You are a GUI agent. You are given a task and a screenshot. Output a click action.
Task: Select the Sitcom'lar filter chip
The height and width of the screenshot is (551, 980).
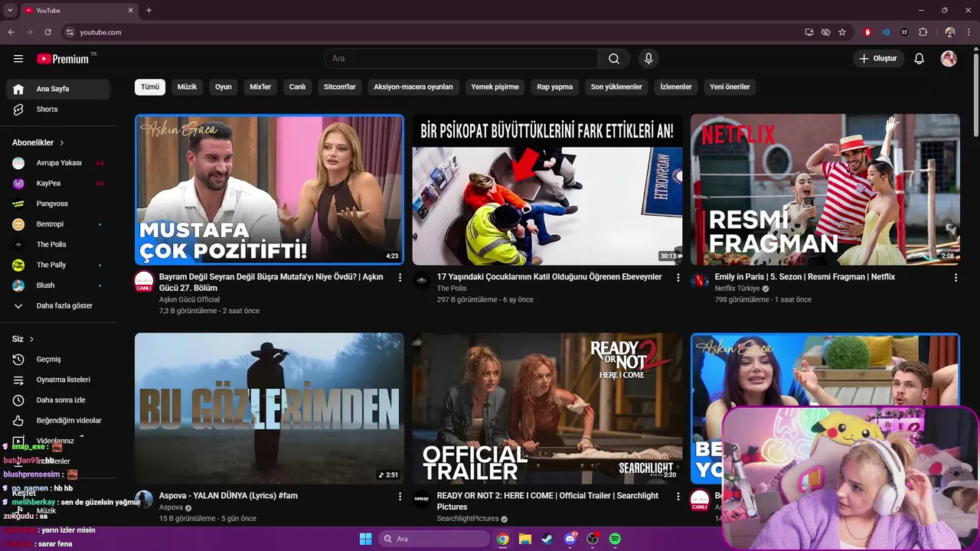(340, 86)
